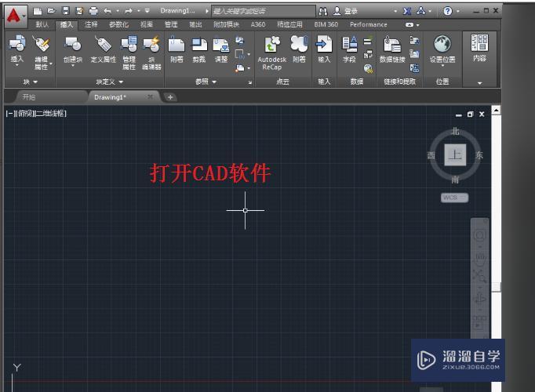Switch to the 附加模块 ribbon tab
The height and width of the screenshot is (392, 535).
tap(226, 24)
